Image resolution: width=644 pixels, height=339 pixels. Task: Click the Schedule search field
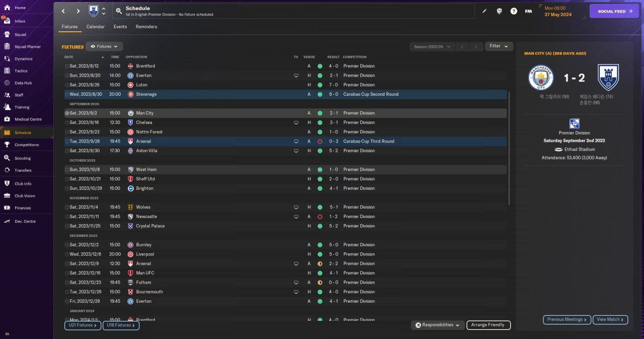point(294,11)
